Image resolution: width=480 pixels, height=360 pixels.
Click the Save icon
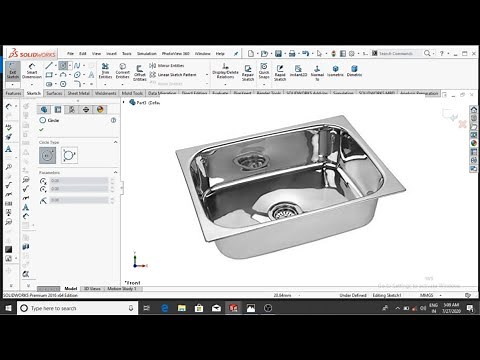[278, 53]
